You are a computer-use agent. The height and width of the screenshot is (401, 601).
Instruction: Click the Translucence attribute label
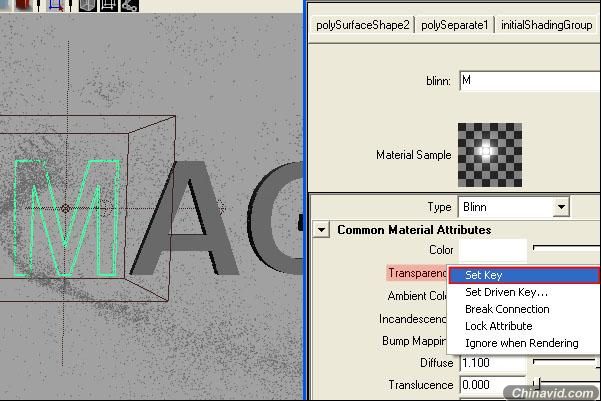tap(421, 385)
